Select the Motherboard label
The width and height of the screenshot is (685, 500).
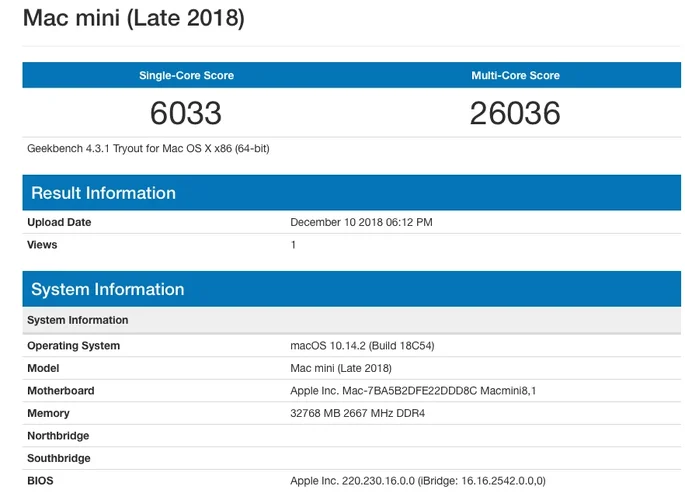click(x=61, y=390)
